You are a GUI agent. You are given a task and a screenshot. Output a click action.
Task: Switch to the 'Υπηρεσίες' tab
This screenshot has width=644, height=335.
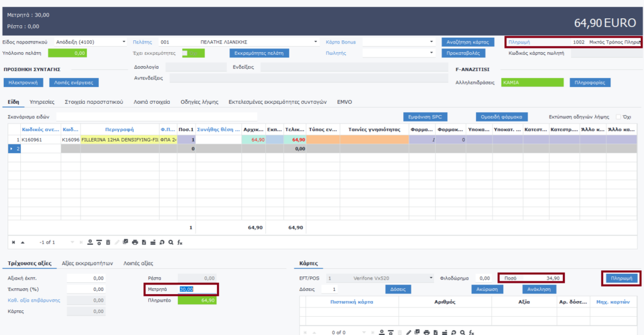click(42, 101)
